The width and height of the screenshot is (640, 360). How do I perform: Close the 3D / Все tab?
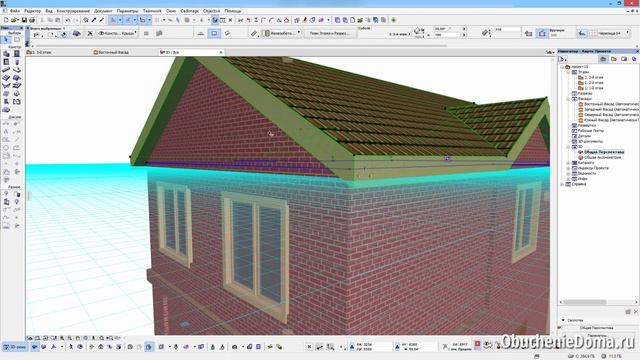[221, 52]
